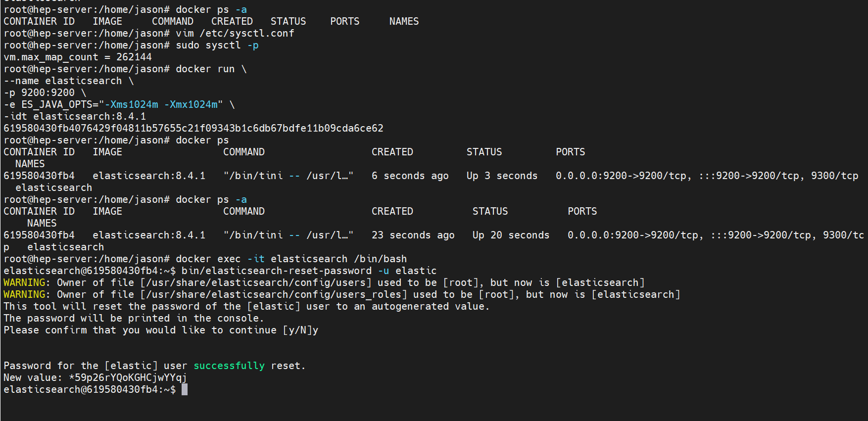This screenshot has width=868, height=421.
Task: Click the 'vm.max_map_count = 262144' output line
Action: (78, 57)
